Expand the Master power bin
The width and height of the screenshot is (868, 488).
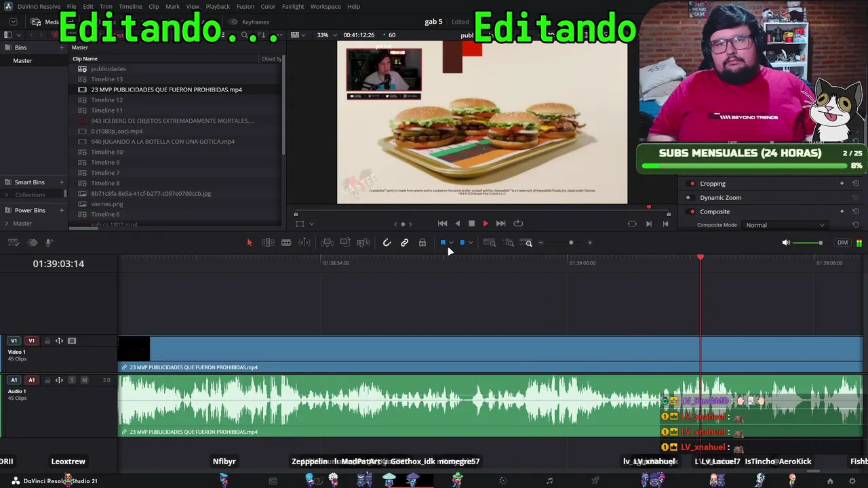point(7,224)
